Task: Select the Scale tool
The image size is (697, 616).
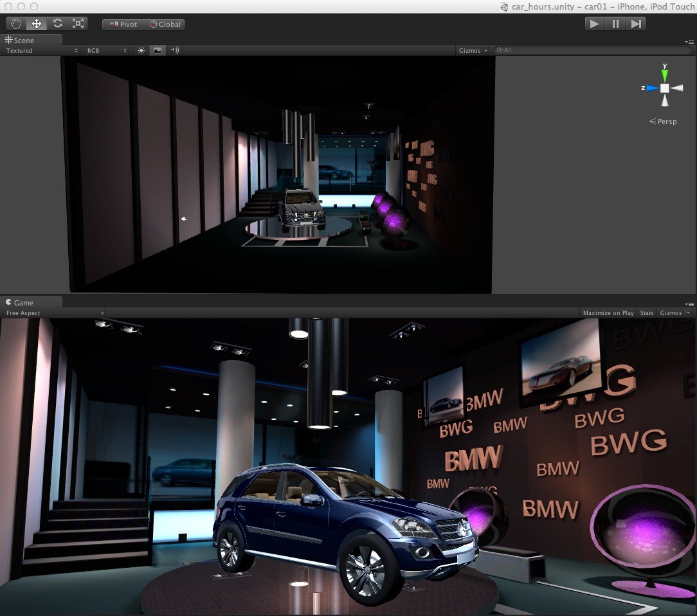Action: (78, 24)
